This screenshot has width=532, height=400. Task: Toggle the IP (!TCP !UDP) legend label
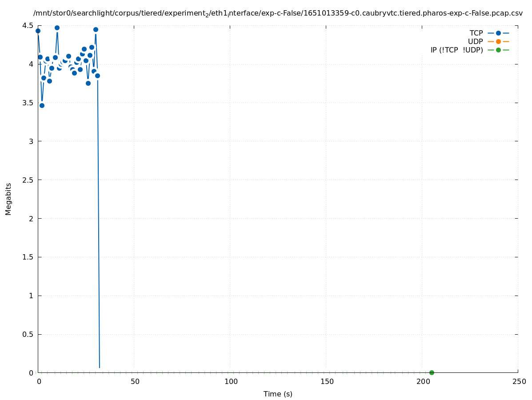456,50
